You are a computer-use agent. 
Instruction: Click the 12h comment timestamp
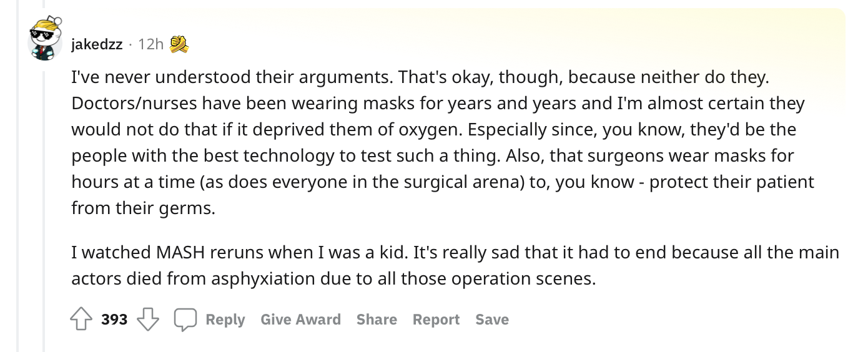click(150, 44)
